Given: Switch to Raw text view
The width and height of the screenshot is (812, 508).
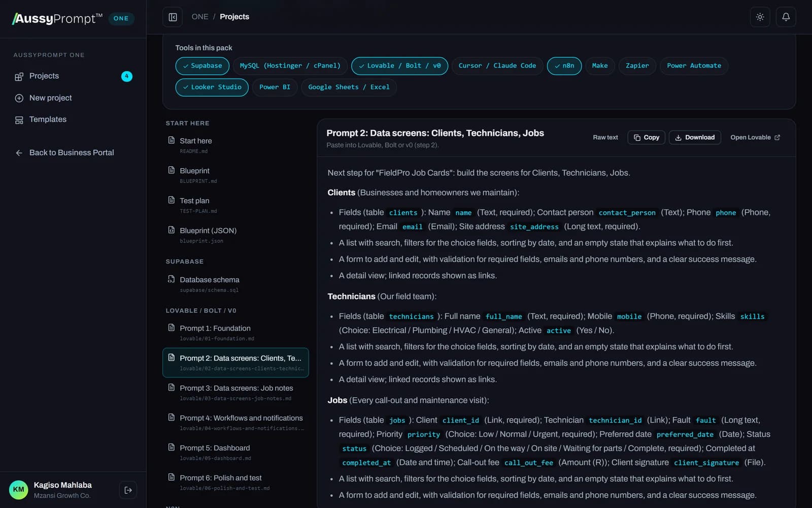Looking at the screenshot, I should point(605,138).
